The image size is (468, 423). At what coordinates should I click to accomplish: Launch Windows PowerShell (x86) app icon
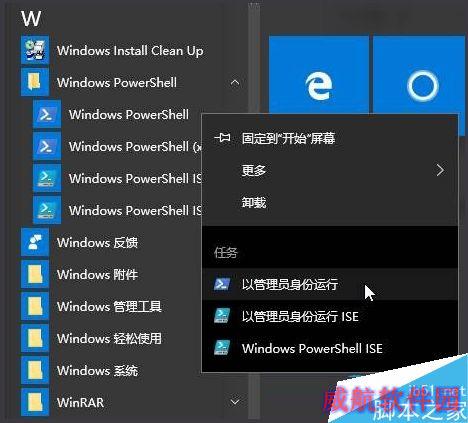coord(47,146)
